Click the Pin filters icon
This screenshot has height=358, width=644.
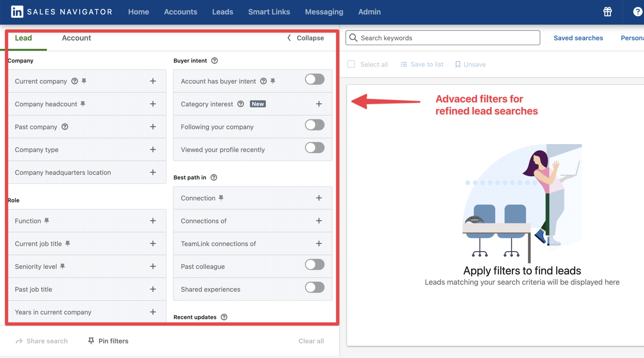(x=91, y=340)
